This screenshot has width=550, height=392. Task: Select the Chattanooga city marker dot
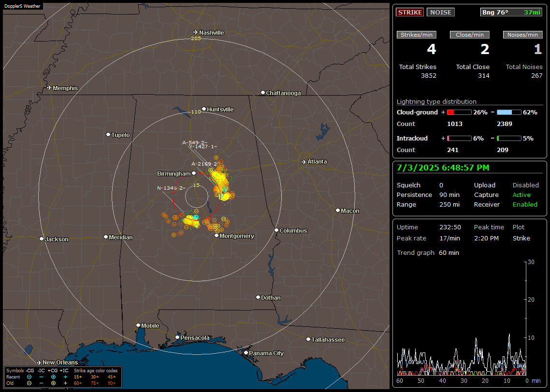(263, 93)
